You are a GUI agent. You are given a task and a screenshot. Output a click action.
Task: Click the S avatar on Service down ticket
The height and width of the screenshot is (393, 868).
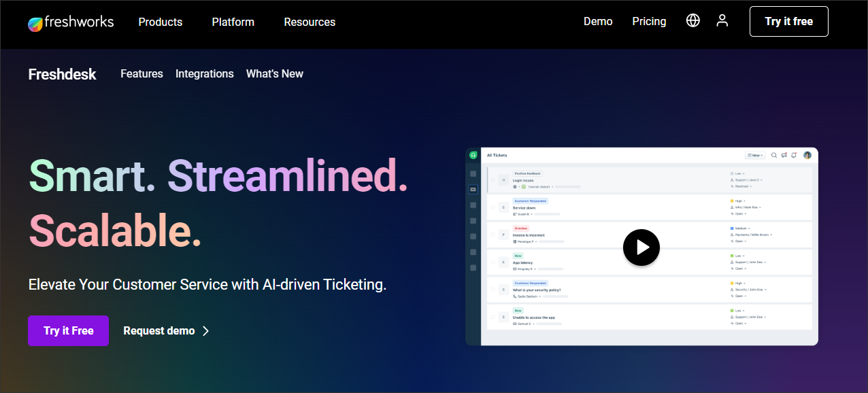503,207
